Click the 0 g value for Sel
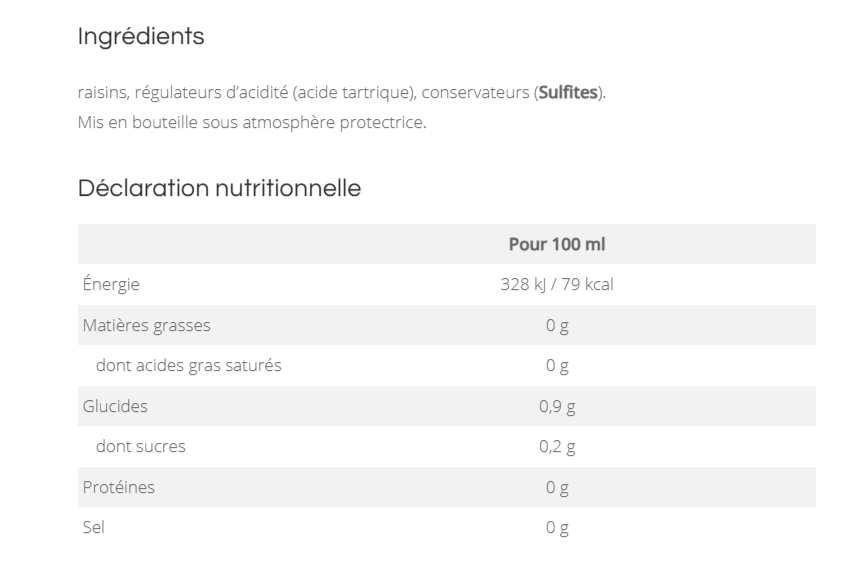This screenshot has width=864, height=576. (x=557, y=528)
